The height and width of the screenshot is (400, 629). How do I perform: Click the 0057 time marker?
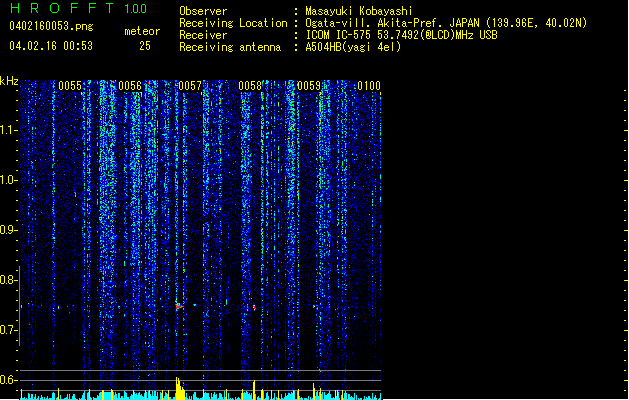point(190,86)
